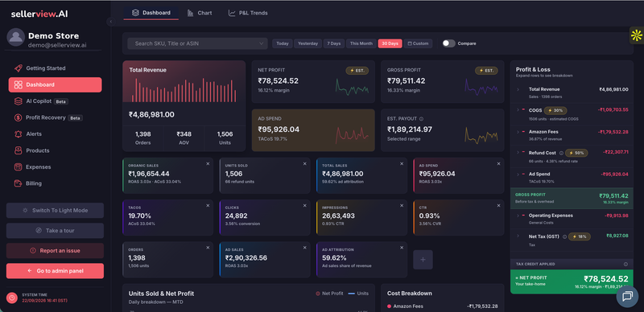Open the SKU, Title or ASIN search dropdown
644x312 pixels.
(197, 43)
